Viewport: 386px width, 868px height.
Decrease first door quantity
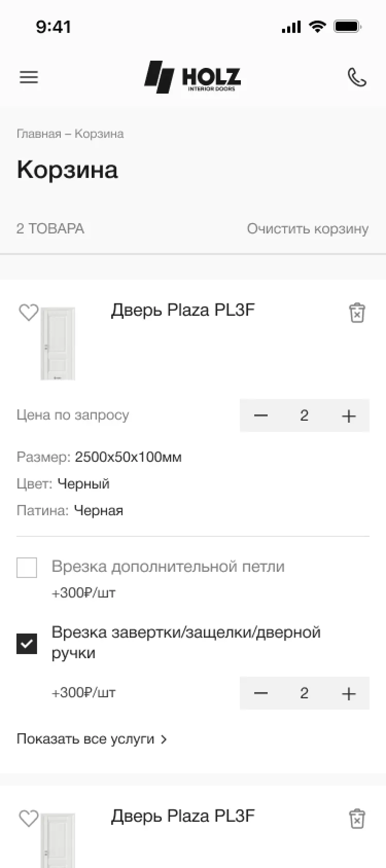click(261, 415)
